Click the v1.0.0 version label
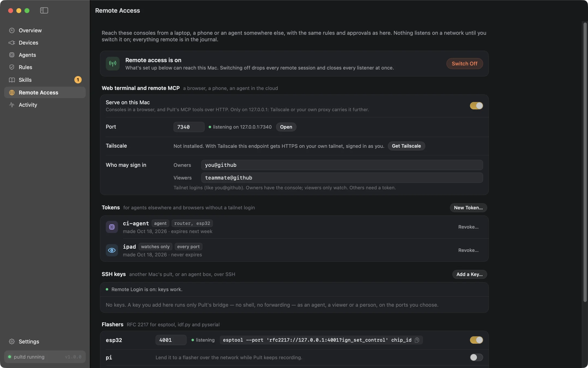The height and width of the screenshot is (368, 588). 73,357
